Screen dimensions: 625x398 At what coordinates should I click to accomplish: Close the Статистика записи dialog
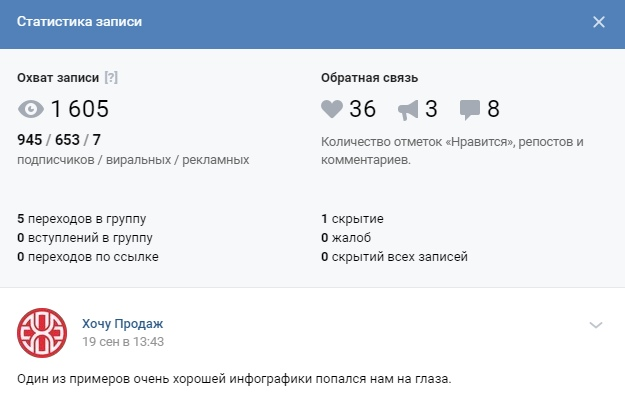pyautogui.click(x=599, y=22)
